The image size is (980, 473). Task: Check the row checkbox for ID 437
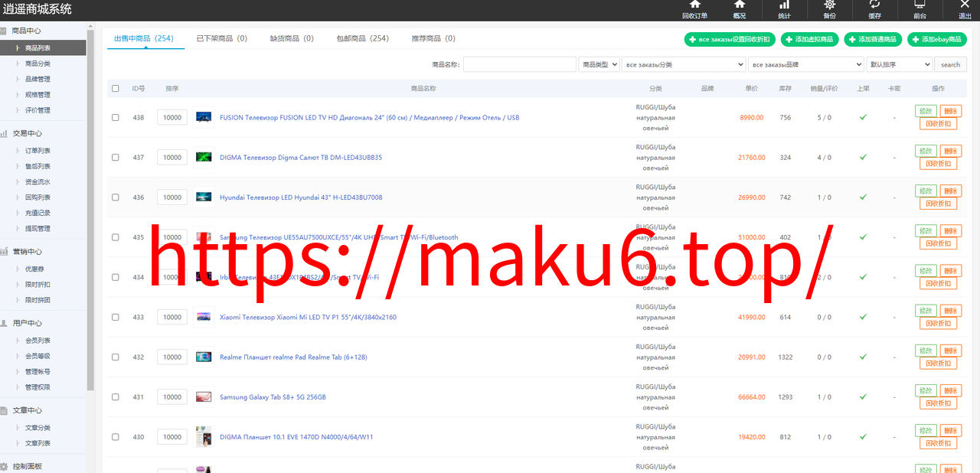click(x=116, y=157)
